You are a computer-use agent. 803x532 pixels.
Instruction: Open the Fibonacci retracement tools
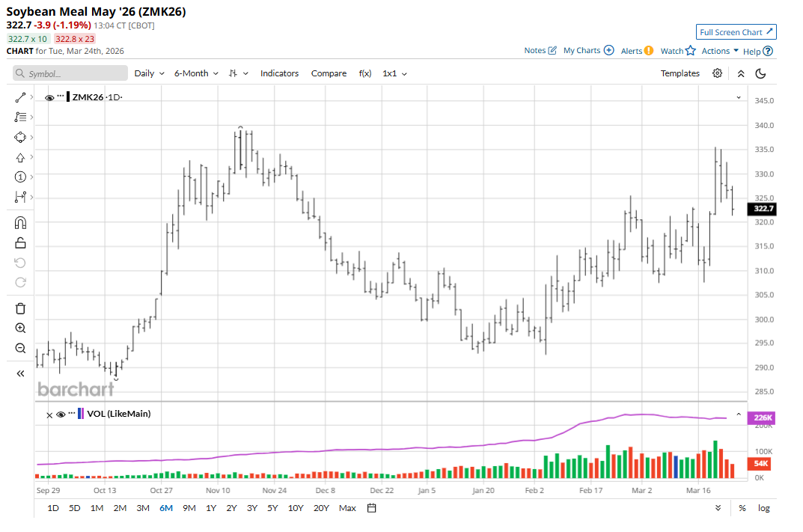(x=20, y=117)
